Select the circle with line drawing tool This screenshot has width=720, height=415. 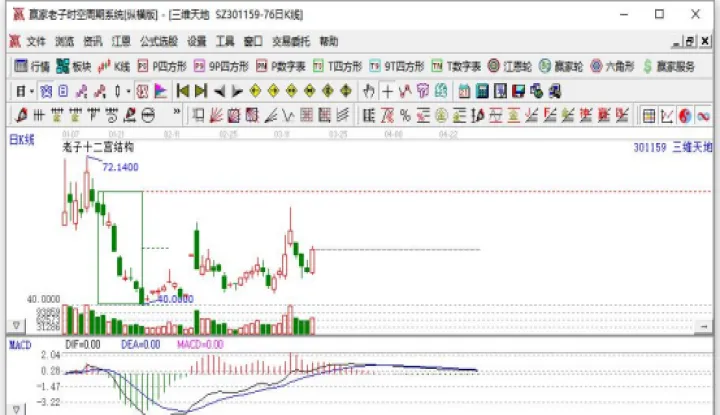(x=148, y=115)
